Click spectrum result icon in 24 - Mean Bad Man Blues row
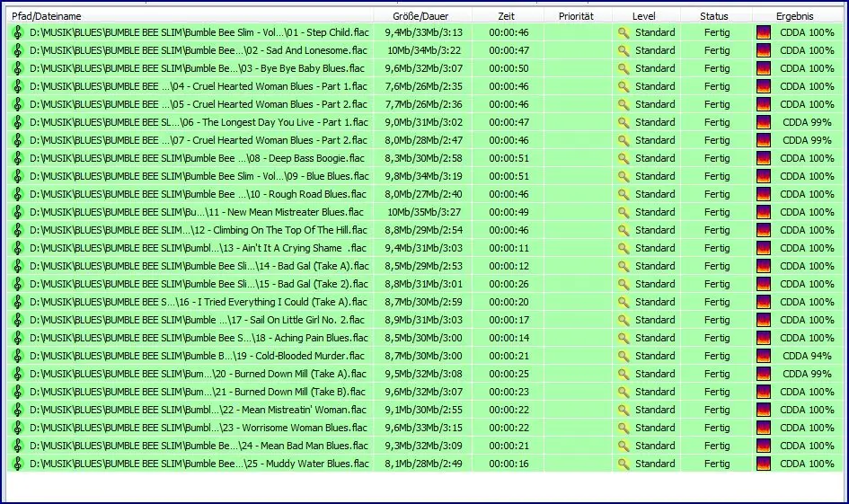 (764, 446)
